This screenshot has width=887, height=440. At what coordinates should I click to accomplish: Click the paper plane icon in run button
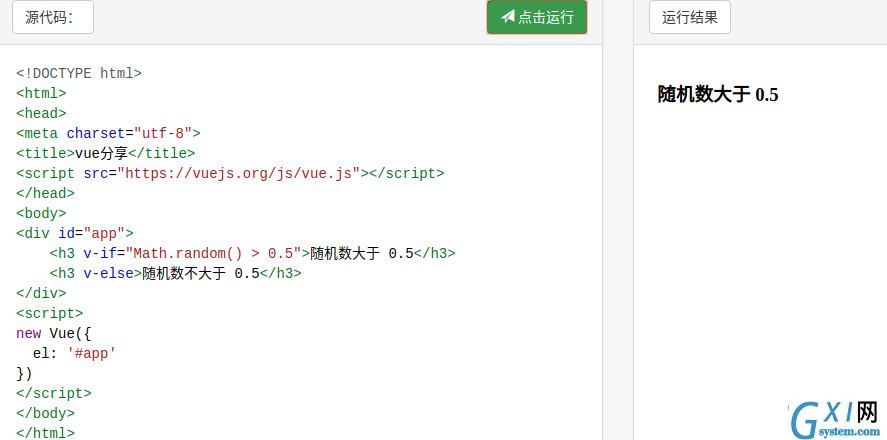click(508, 17)
